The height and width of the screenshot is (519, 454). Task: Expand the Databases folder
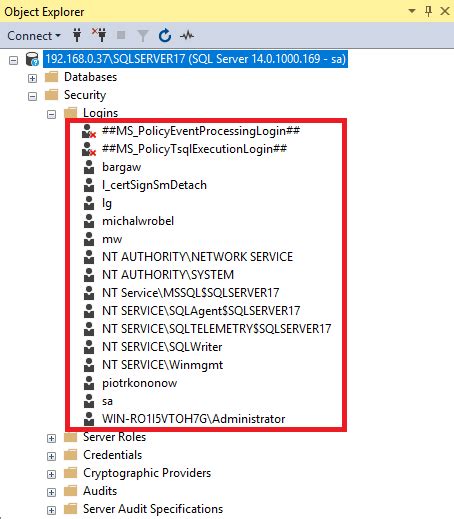coord(32,78)
